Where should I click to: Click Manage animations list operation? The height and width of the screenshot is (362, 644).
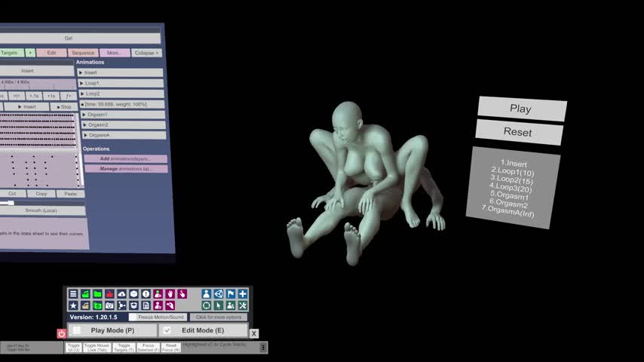(126, 169)
